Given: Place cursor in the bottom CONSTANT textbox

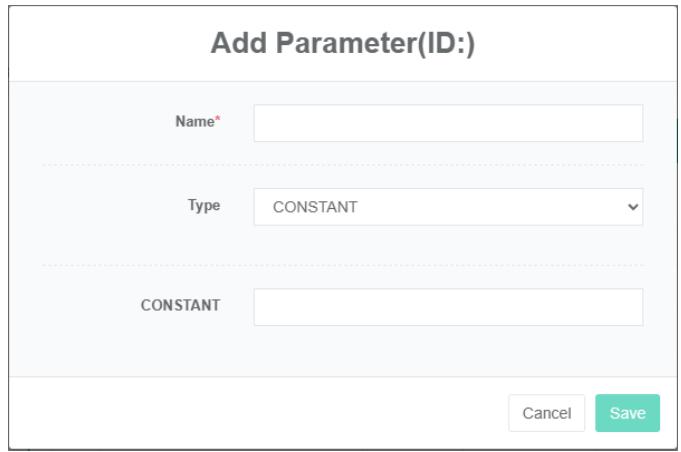Looking at the screenshot, I should tap(448, 307).
